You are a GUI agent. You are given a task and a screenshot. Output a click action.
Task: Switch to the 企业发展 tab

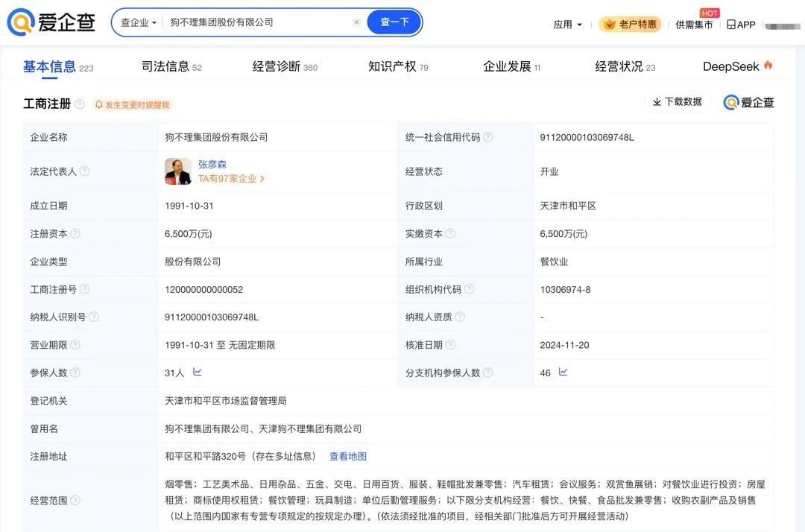tap(511, 67)
